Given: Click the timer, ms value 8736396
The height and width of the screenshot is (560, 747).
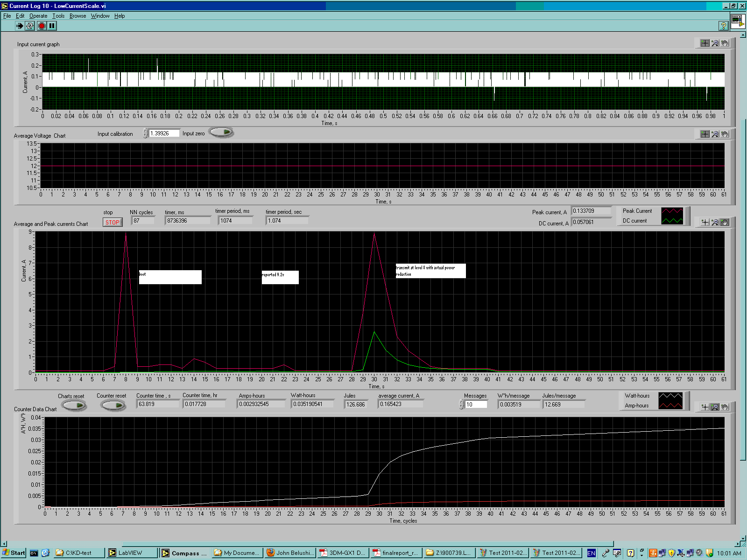Looking at the screenshot, I should (x=188, y=221).
